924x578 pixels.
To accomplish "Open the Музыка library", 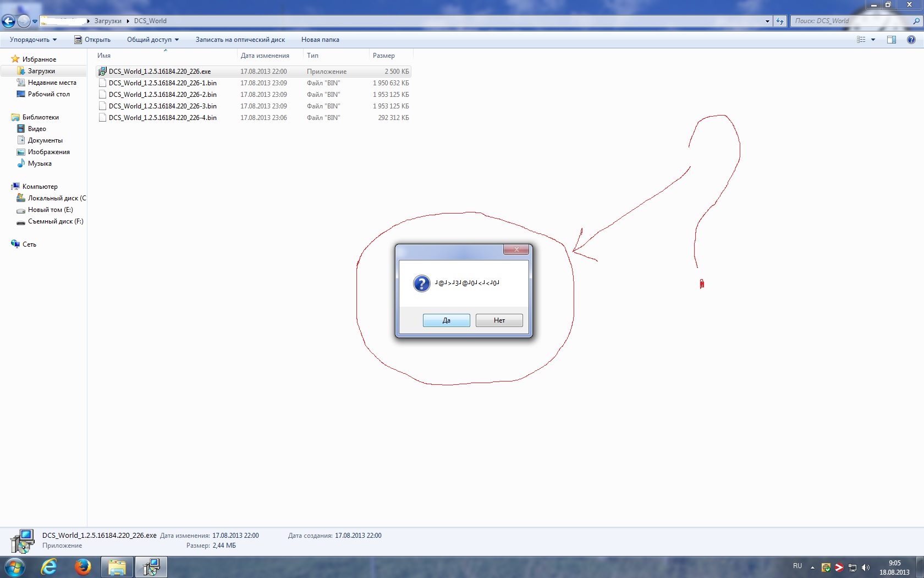I will pos(34,163).
